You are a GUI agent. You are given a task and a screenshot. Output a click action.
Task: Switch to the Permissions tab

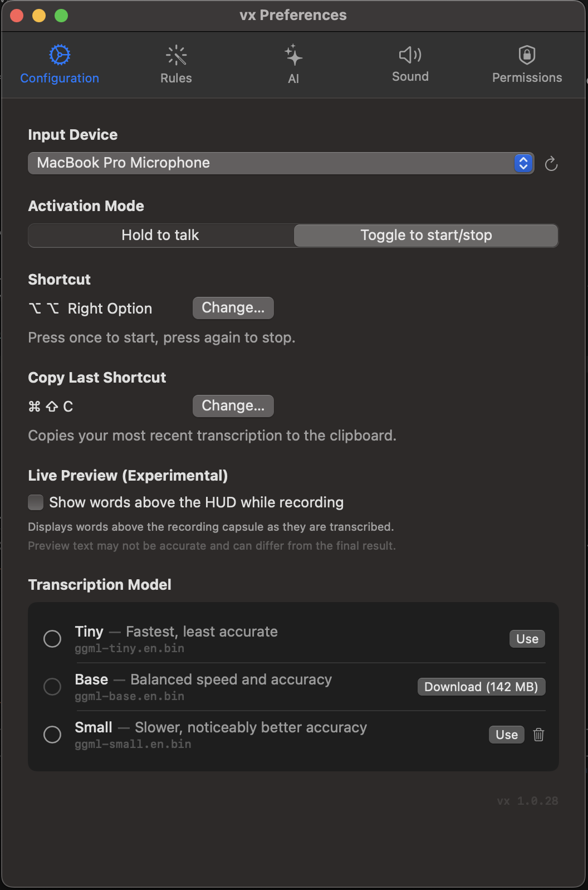(x=526, y=64)
